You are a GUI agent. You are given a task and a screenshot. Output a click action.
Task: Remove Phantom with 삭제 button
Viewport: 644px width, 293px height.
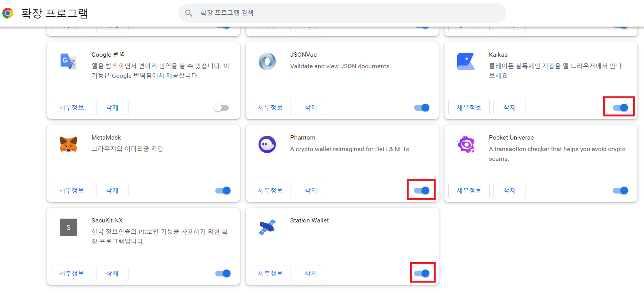(311, 190)
